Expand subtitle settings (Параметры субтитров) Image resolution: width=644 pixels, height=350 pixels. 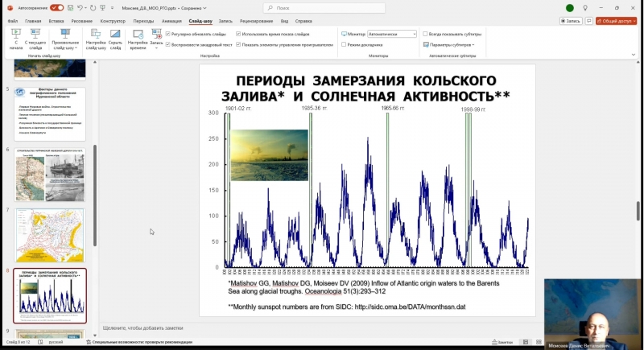449,44
